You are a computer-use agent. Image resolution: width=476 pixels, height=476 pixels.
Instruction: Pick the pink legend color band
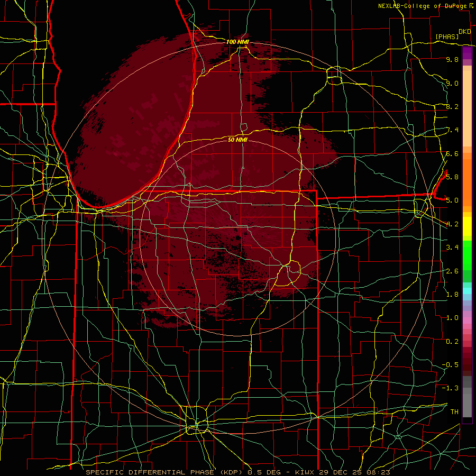(467, 321)
